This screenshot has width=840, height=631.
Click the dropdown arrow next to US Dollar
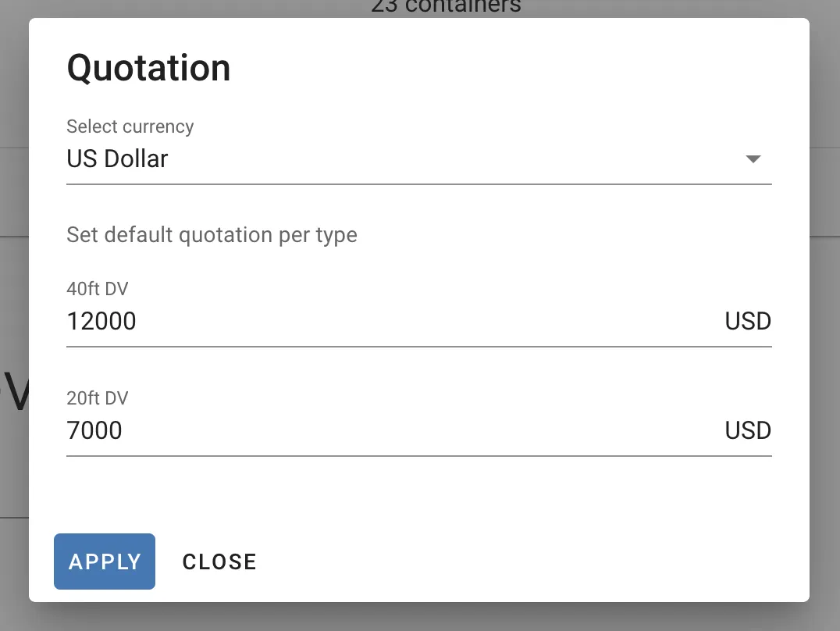(x=753, y=159)
